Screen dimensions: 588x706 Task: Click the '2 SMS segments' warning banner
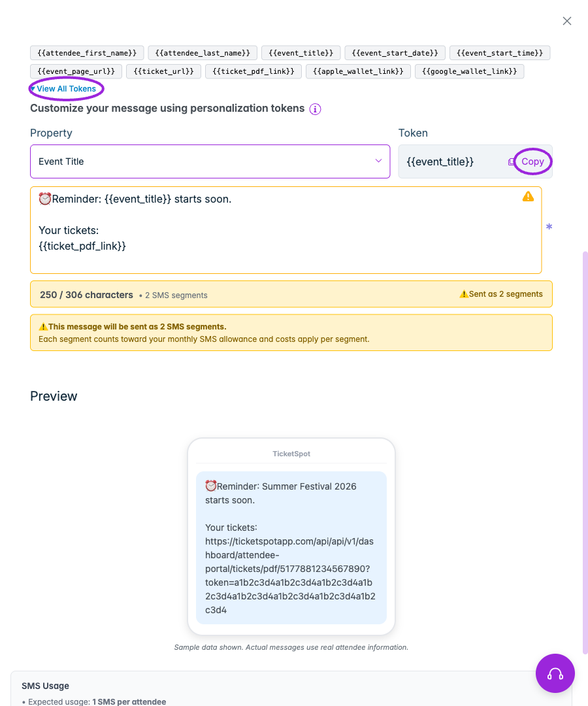coord(291,333)
